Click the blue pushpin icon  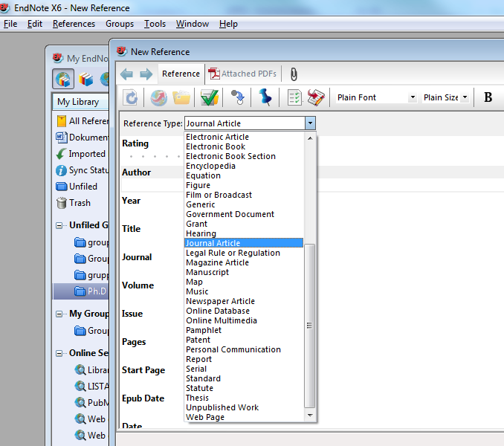(265, 97)
